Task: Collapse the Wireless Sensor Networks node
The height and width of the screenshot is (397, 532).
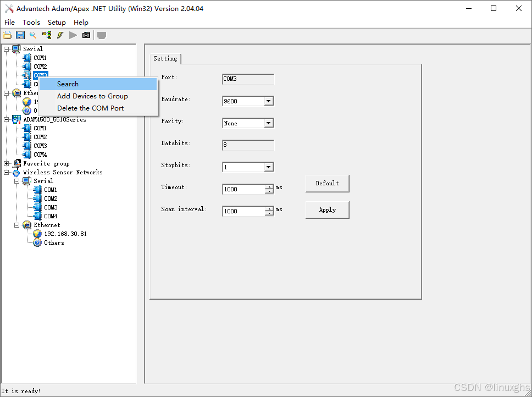Action: click(x=6, y=173)
